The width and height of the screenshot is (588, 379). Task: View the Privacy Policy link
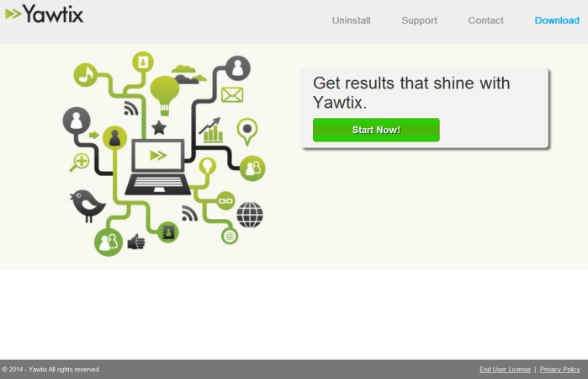coord(559,370)
